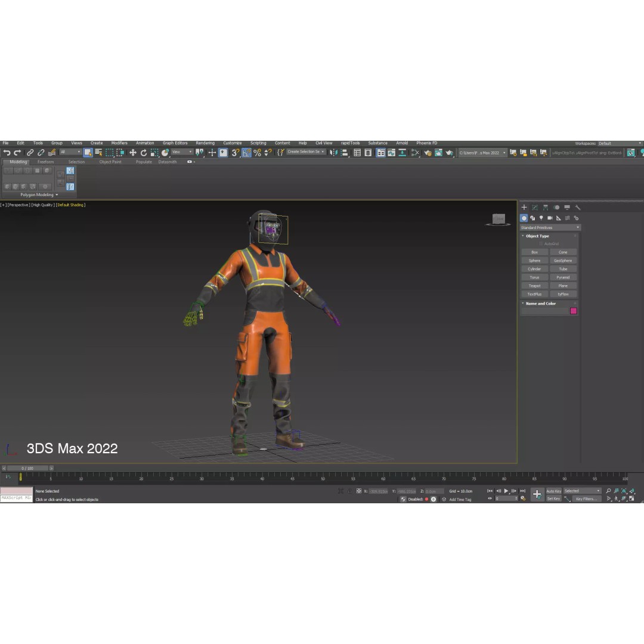Activate Select and Move tool
The image size is (644, 644).
(x=132, y=153)
